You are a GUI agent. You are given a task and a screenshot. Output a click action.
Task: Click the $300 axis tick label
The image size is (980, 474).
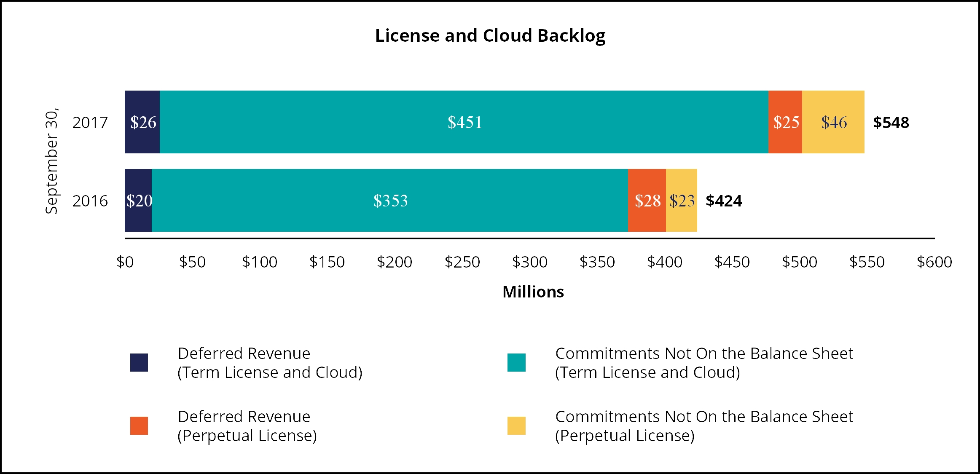(x=529, y=262)
